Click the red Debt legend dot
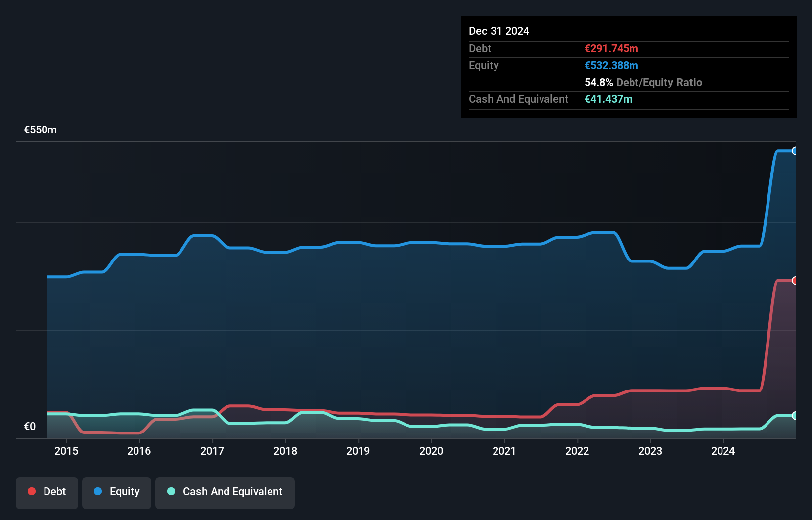The image size is (812, 520). click(32, 491)
